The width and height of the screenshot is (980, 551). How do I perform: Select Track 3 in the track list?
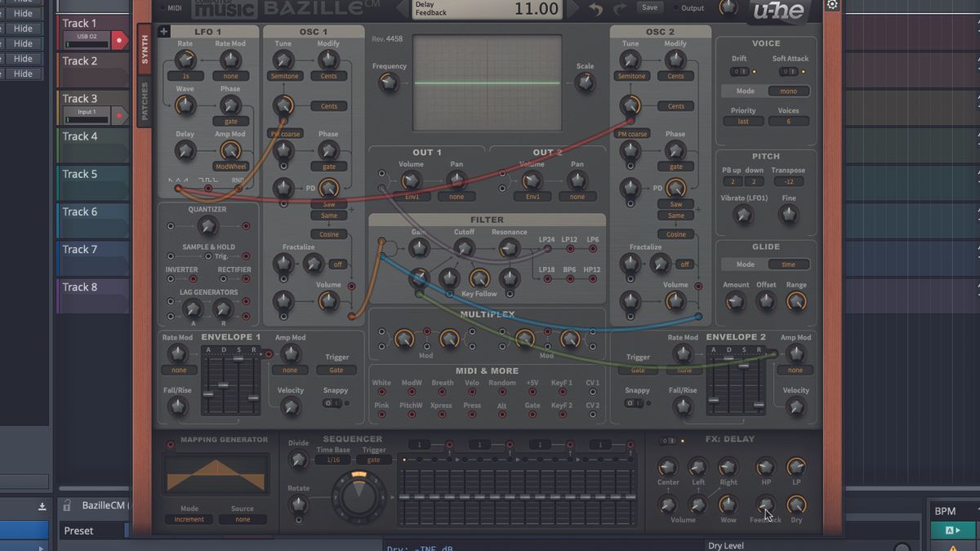pos(82,98)
